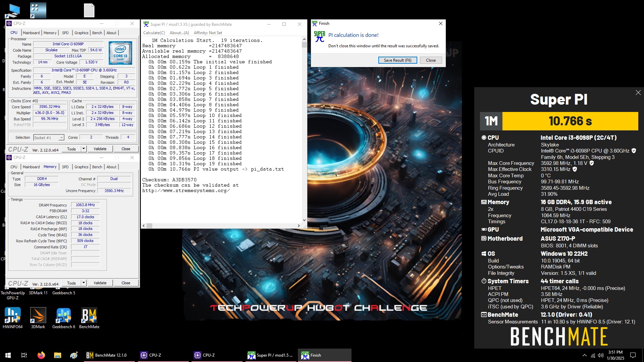
Task: Open the pinned app right of File Explorer
Action: tap(74, 355)
